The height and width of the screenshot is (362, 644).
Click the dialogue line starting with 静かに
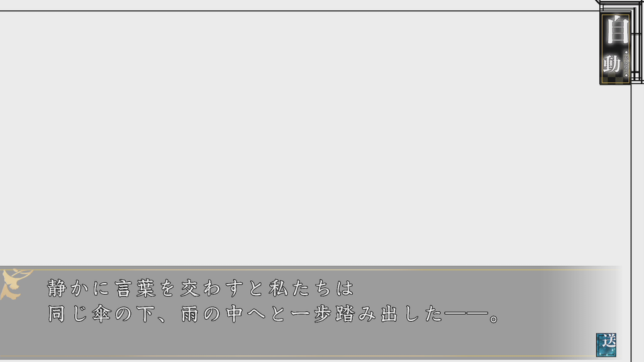pyautogui.click(x=201, y=288)
